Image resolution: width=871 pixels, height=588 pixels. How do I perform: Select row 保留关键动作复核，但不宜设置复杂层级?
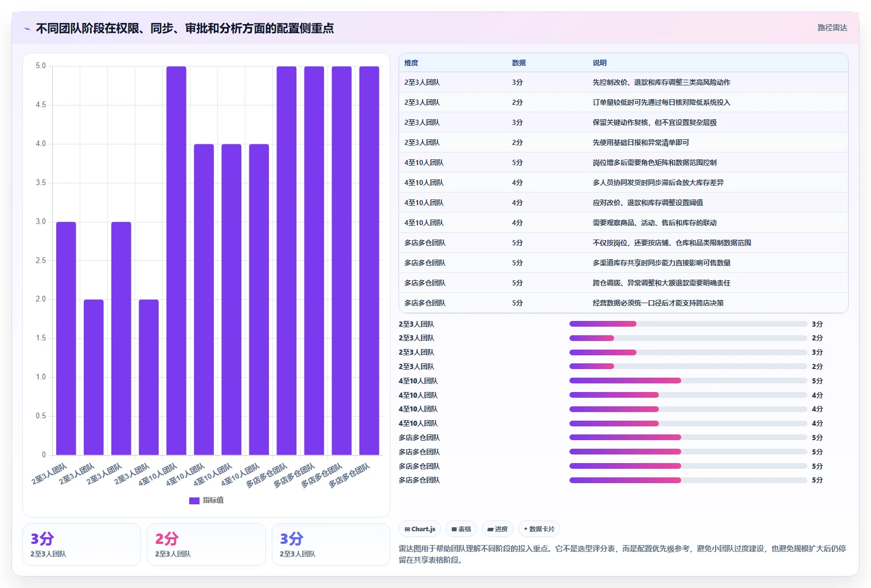pos(623,123)
